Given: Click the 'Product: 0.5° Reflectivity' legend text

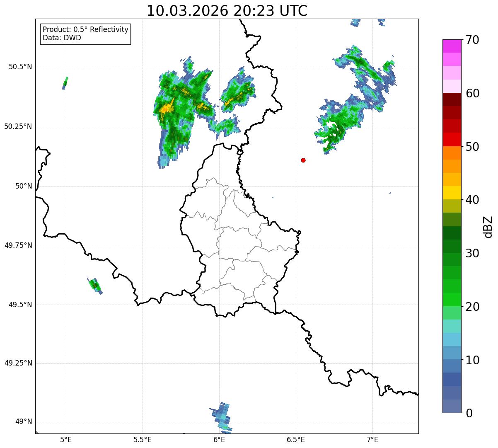Looking at the screenshot, I should point(86,29).
